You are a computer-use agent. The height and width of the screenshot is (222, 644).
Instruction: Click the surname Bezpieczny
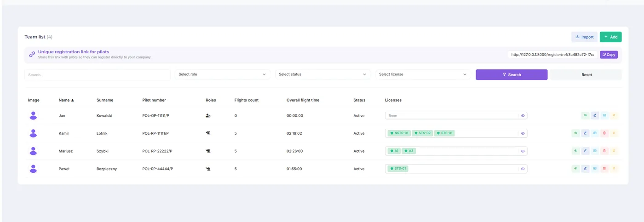tap(107, 169)
